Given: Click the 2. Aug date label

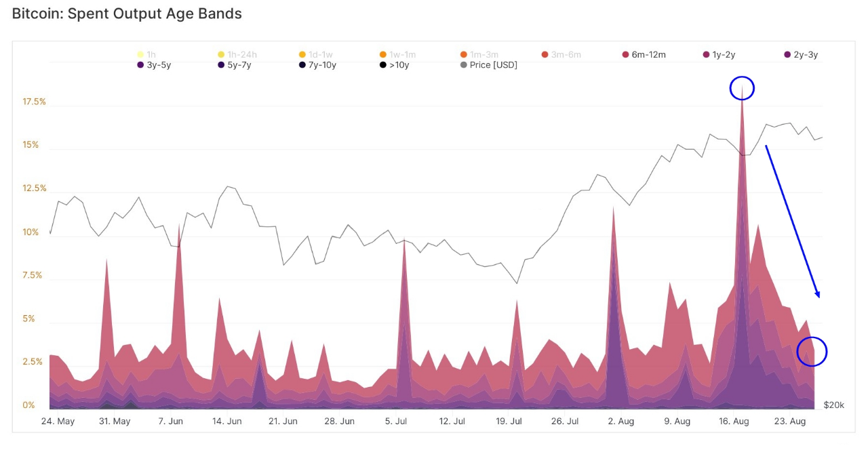Looking at the screenshot, I should coord(620,421).
